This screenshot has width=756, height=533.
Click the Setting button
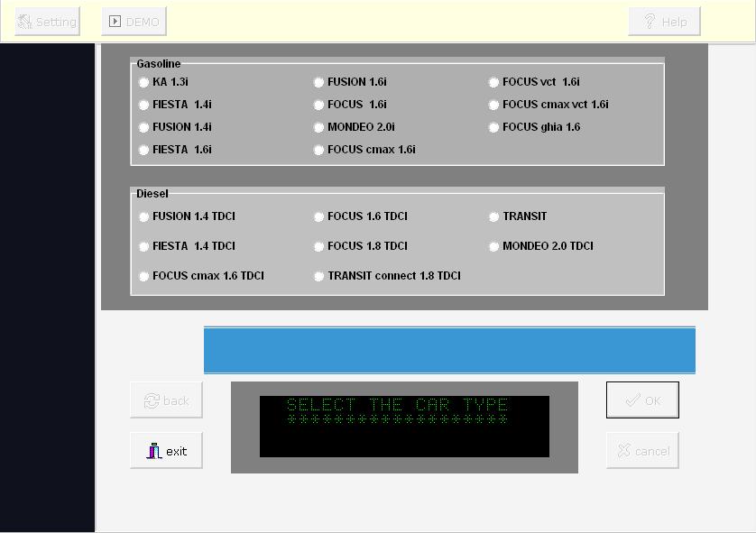click(x=47, y=22)
